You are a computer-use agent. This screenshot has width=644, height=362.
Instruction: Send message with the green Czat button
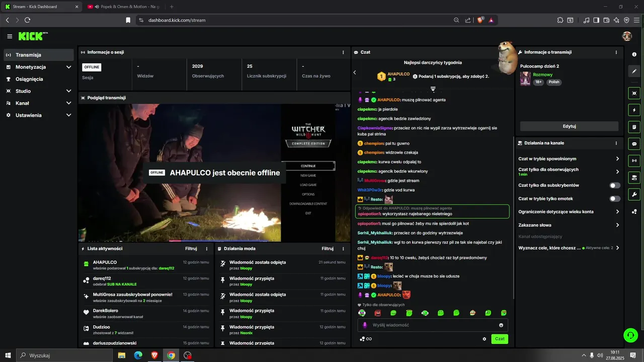pos(500,339)
